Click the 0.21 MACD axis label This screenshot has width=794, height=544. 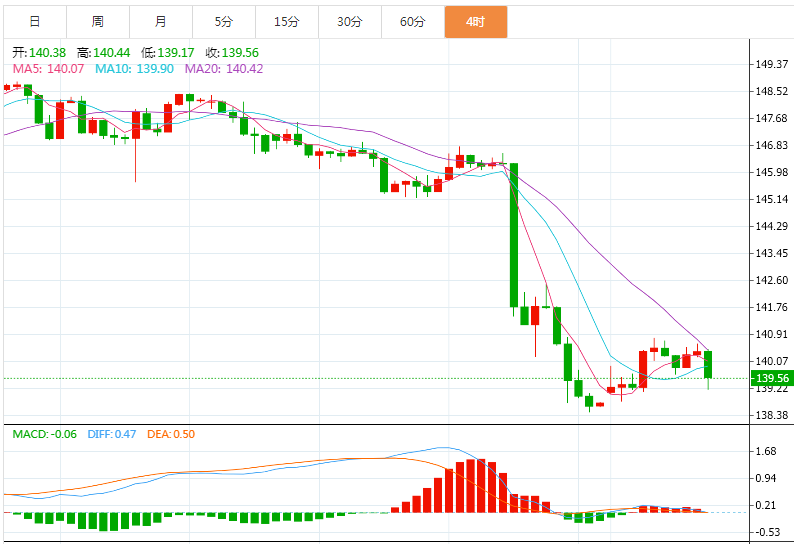click(766, 505)
